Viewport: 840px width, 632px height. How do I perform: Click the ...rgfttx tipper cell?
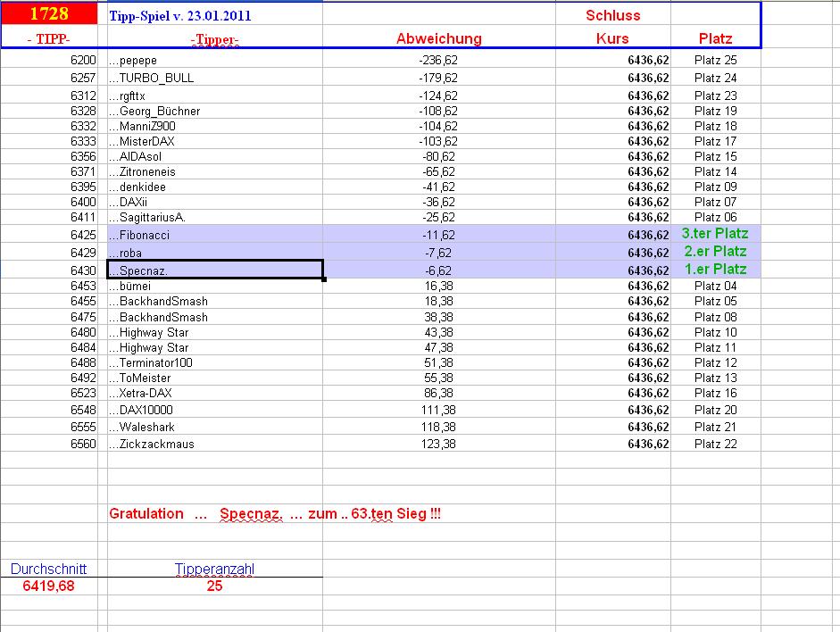[215, 96]
